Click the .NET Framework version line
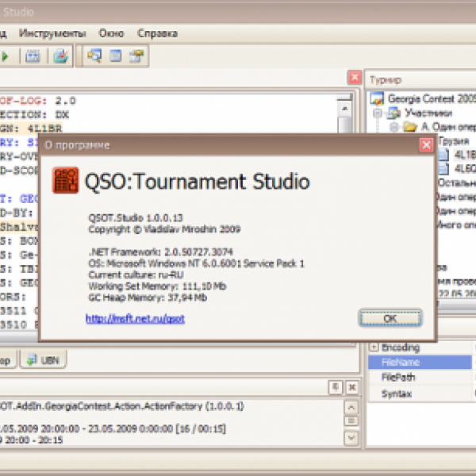The width and height of the screenshot is (476, 476). point(160,252)
